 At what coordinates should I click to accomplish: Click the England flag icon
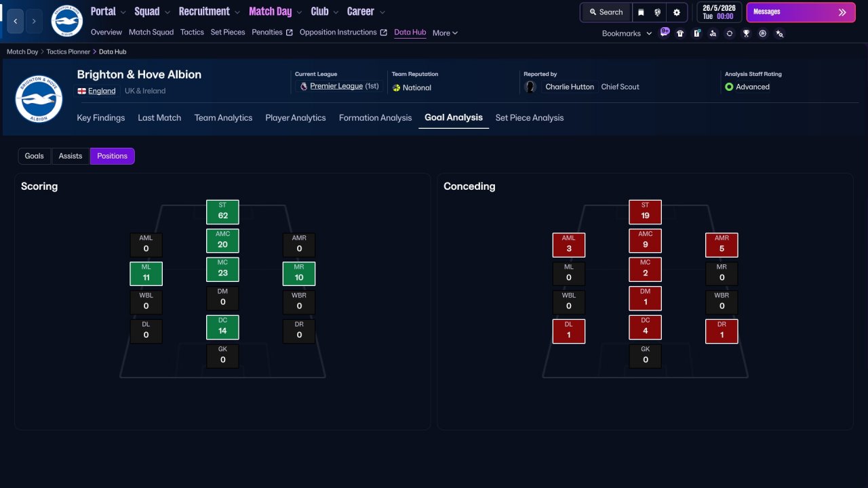point(81,91)
